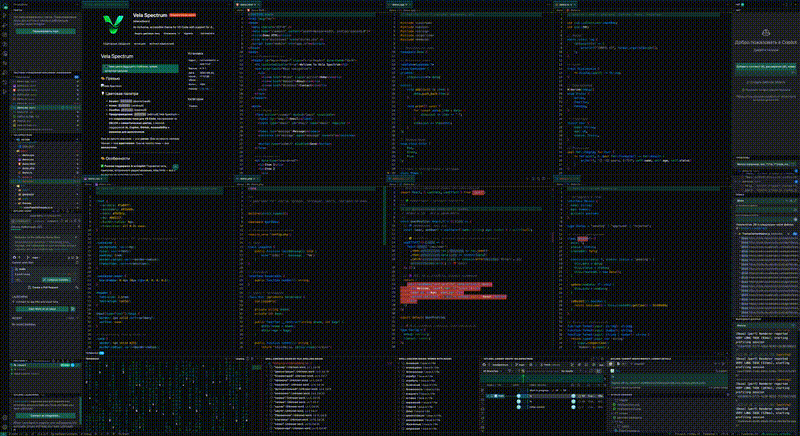Click the green Commit button in Source Control
The width and height of the screenshot is (800, 436).
point(56,280)
